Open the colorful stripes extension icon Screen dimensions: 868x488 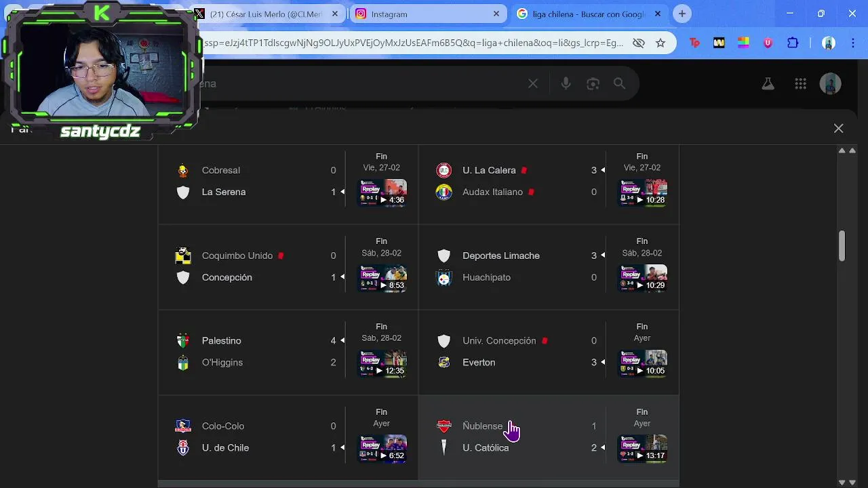743,43
